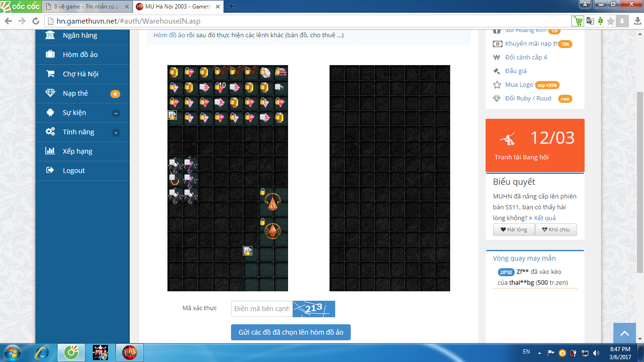Open the Hòm đồ ảo menu item

[83, 55]
